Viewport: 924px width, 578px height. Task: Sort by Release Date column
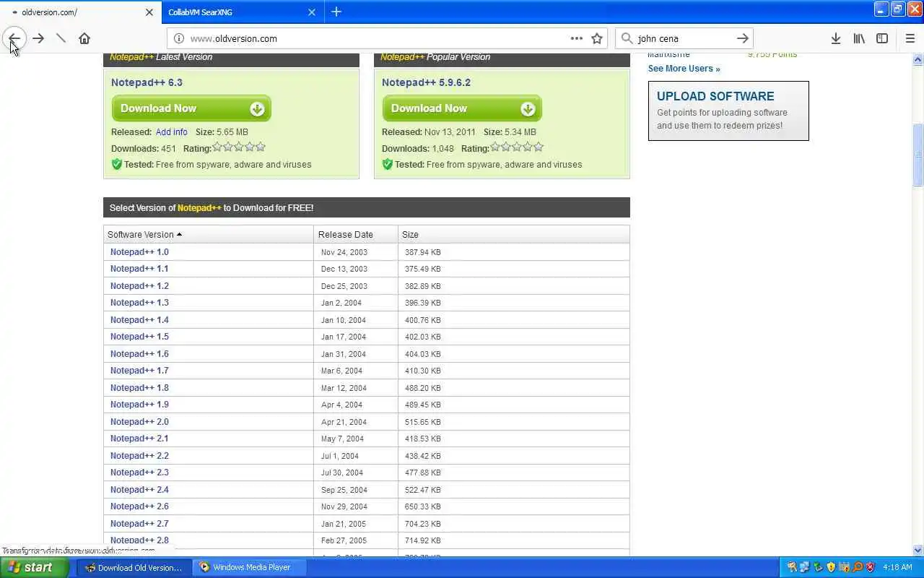click(356, 234)
